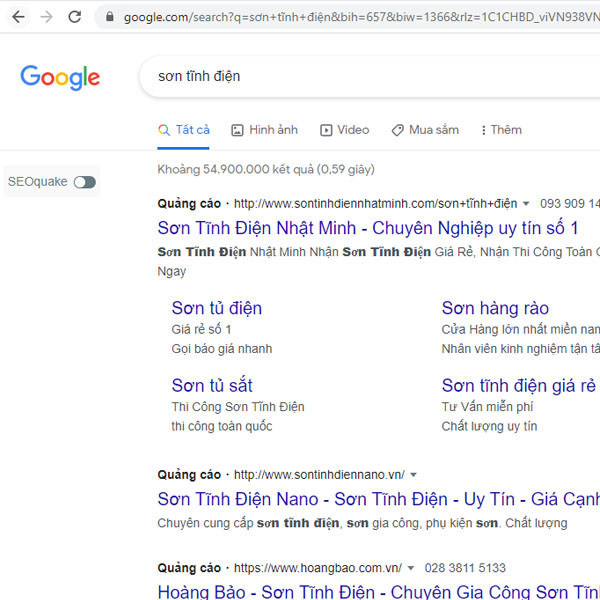Click the Tất cả magnifier icon
The width and height of the screenshot is (600, 600).
click(x=164, y=130)
